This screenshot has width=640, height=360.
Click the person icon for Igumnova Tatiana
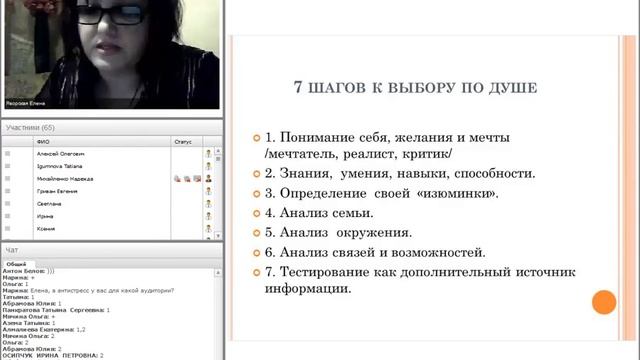pyautogui.click(x=209, y=166)
